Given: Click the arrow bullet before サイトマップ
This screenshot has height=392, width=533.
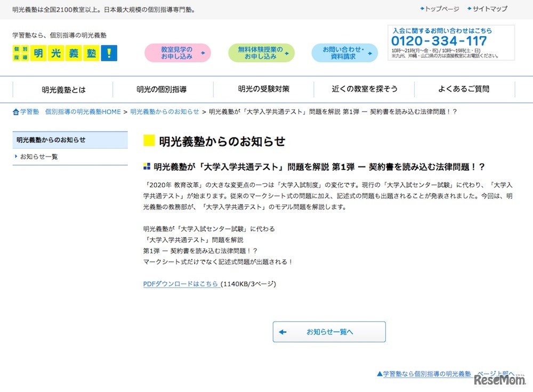Looking at the screenshot, I should click(470, 9).
